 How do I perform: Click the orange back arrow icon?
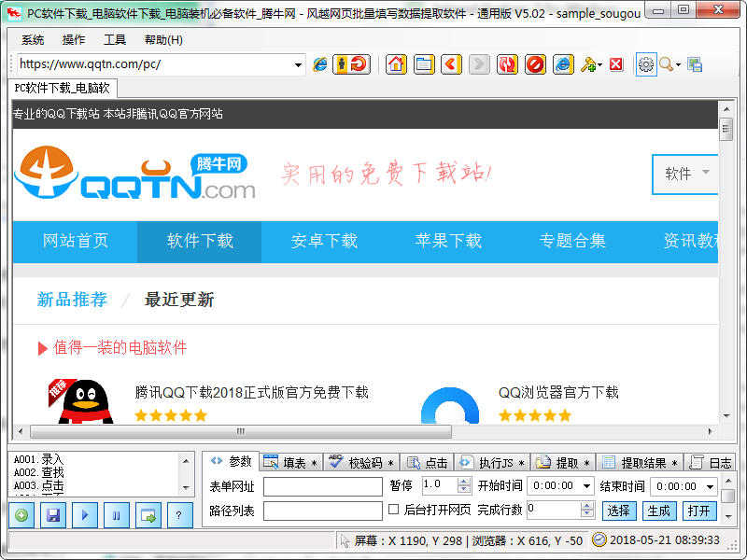(452, 64)
